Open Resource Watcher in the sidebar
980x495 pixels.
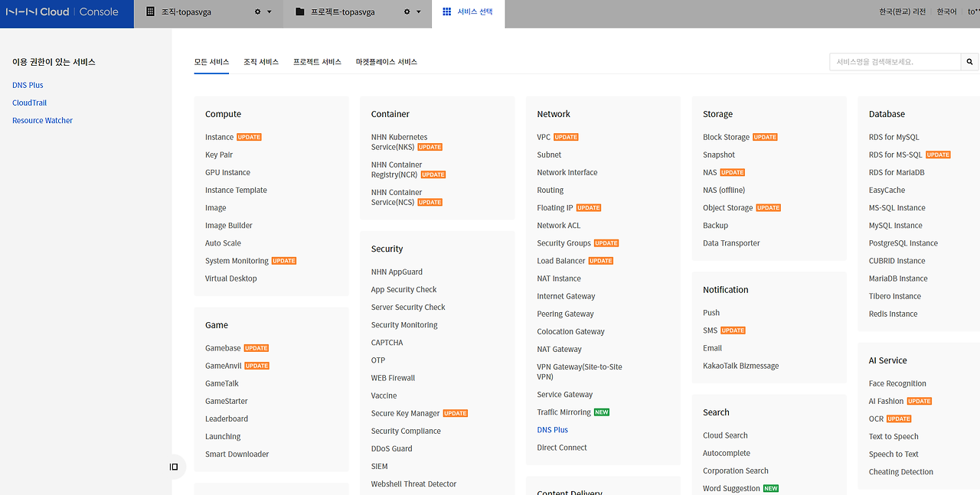point(42,121)
